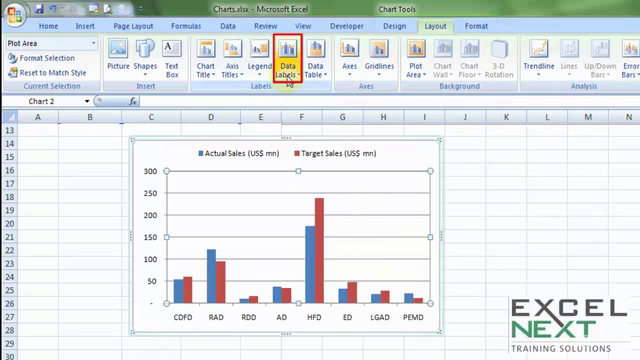Select row 20 header
The height and width of the screenshot is (360, 640).
click(x=9, y=224)
